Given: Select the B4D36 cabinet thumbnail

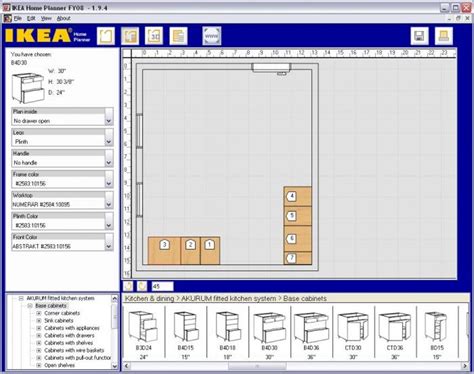Looking at the screenshot, I should pos(311,334).
